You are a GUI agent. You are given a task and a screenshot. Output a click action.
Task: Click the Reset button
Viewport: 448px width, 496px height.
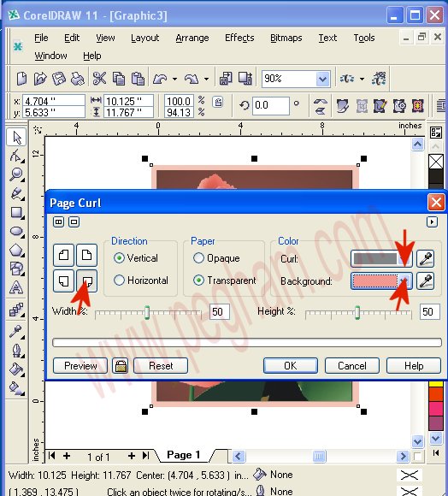pos(161,366)
